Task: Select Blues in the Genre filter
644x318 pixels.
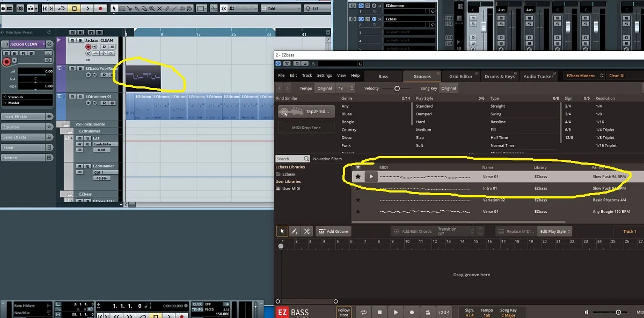Action: [347, 114]
